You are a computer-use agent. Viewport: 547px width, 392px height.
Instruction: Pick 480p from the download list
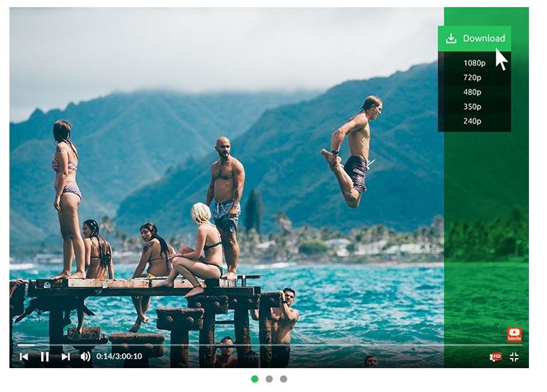click(474, 92)
